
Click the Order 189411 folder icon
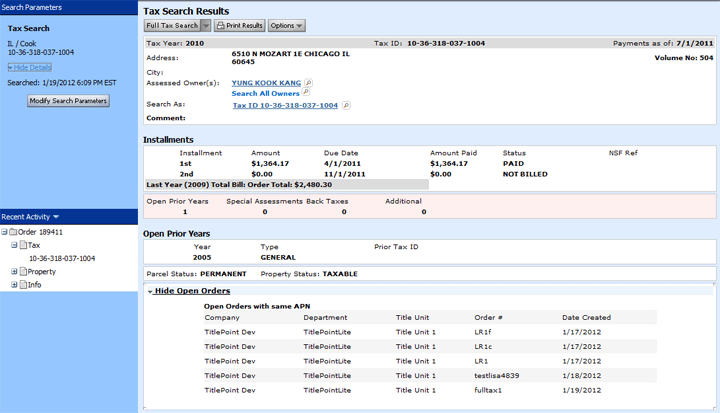13,232
